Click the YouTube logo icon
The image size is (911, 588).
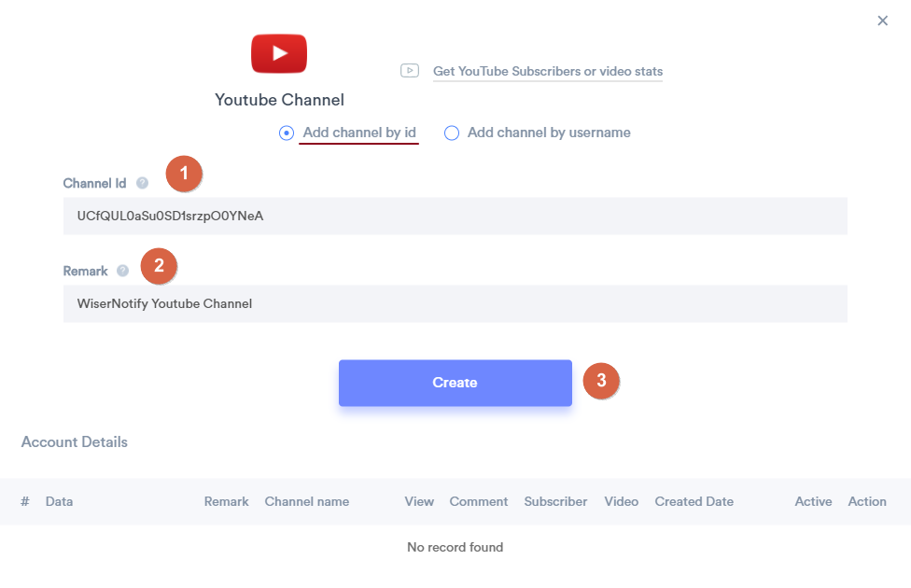[279, 53]
